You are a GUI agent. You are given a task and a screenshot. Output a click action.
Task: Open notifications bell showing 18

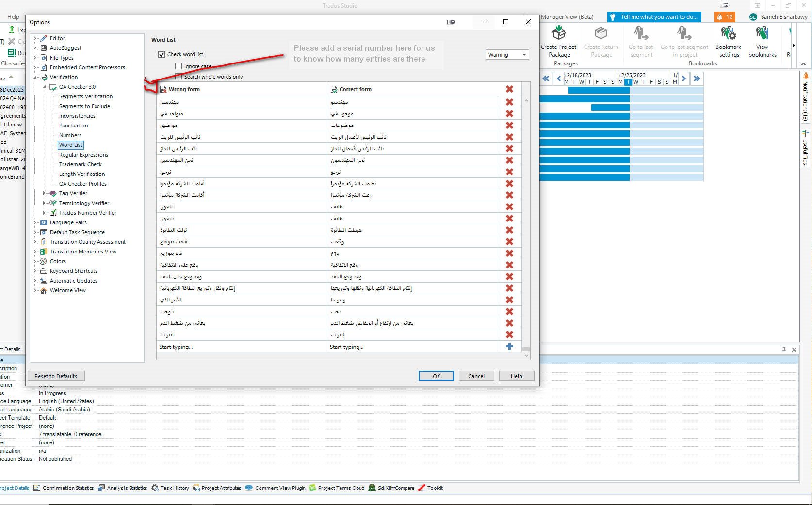725,17
